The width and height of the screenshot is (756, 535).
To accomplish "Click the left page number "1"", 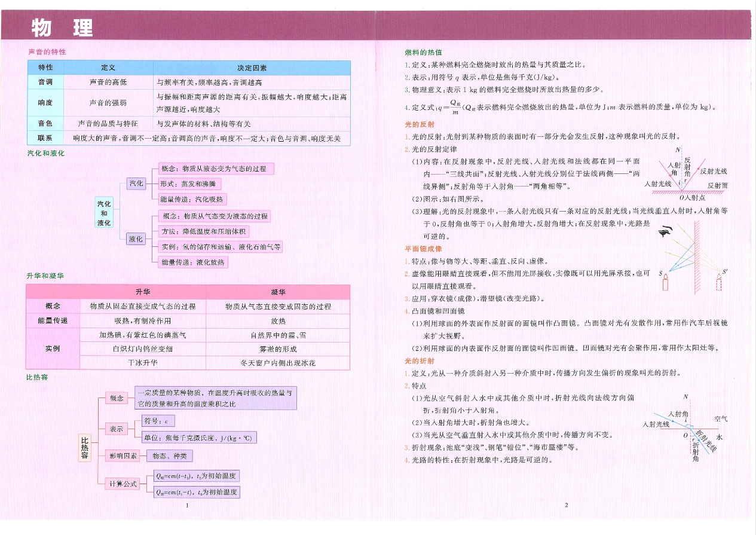I will pyautogui.click(x=187, y=506).
